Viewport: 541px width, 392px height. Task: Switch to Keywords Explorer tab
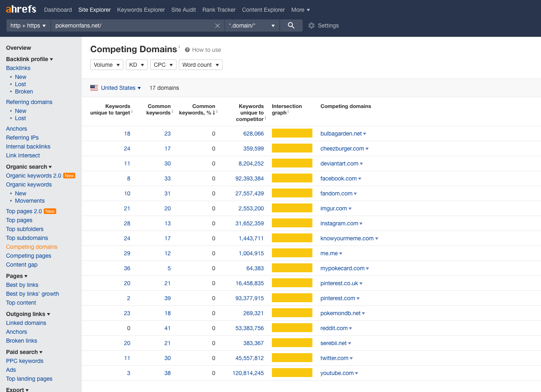141,10
